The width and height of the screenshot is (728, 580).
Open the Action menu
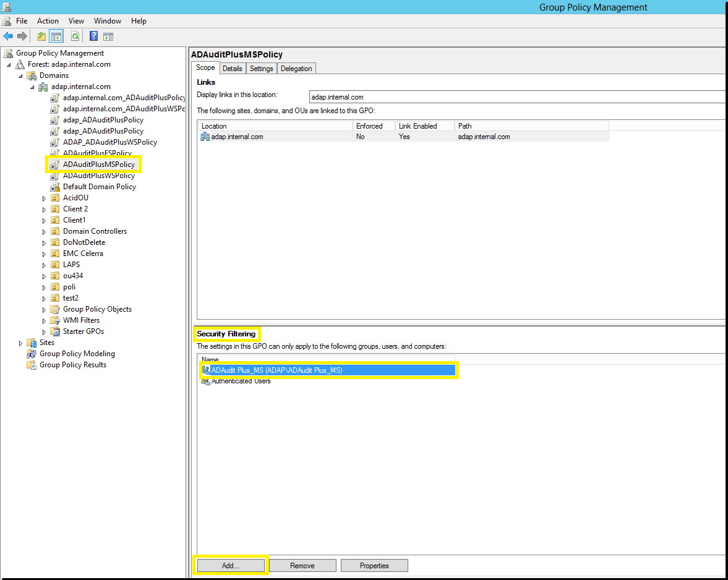pos(48,21)
